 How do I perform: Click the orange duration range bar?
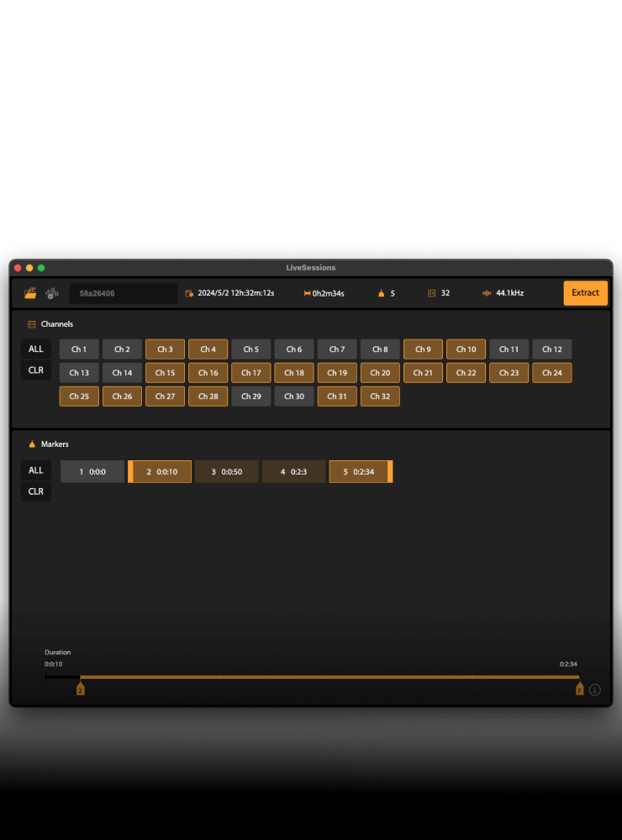pyautogui.click(x=328, y=676)
